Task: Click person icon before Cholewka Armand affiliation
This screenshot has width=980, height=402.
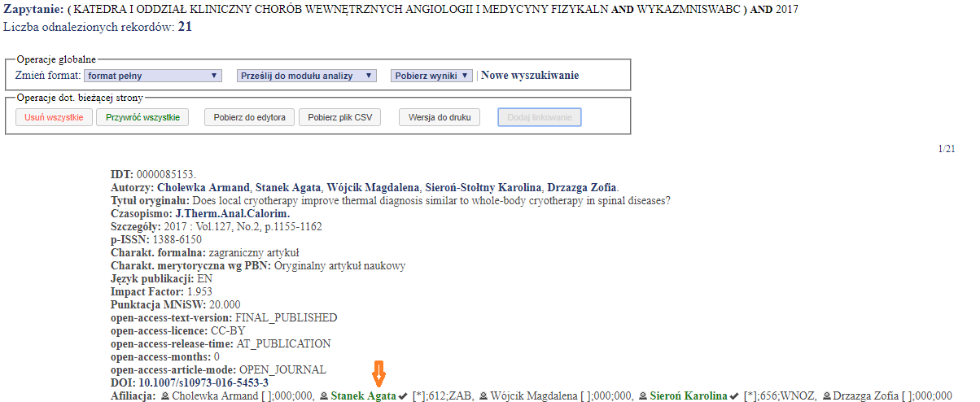Action: [165, 396]
